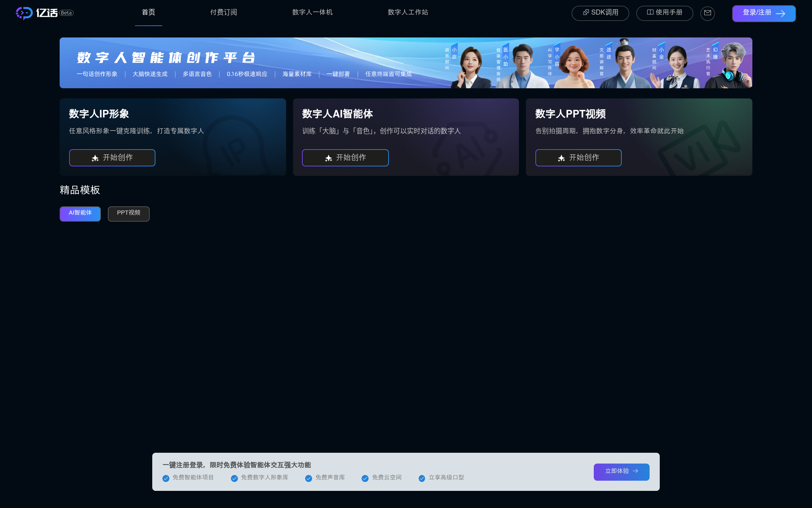Open the mail envelope icon
Viewport: 812px width, 508px height.
(x=707, y=13)
